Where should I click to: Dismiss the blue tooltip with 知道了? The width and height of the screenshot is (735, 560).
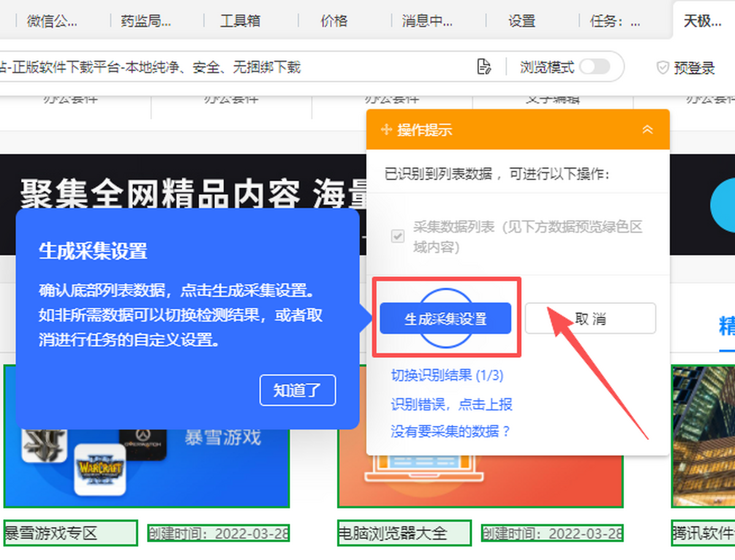(x=298, y=390)
